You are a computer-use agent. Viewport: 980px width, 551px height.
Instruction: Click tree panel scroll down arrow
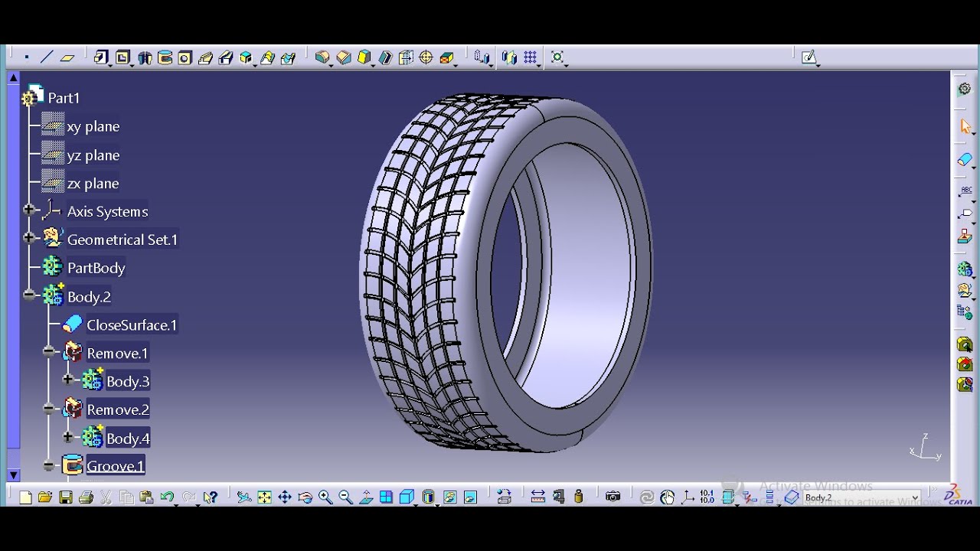click(x=14, y=475)
